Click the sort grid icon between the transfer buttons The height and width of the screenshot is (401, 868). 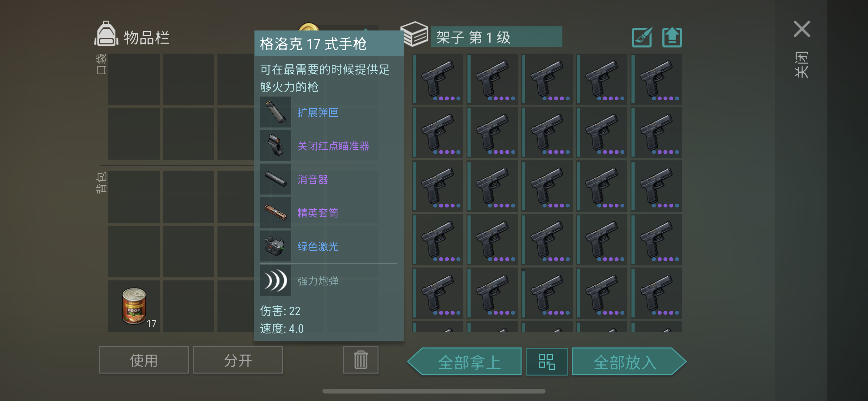coord(546,362)
